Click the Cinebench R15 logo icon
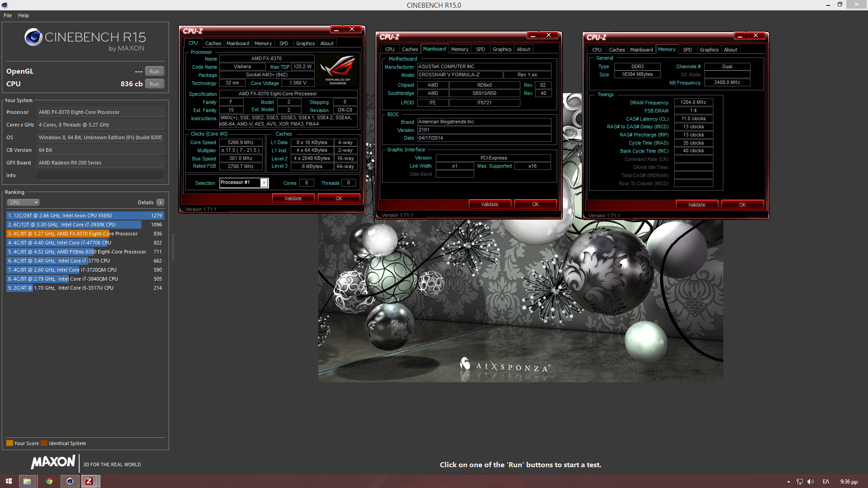 (33, 38)
